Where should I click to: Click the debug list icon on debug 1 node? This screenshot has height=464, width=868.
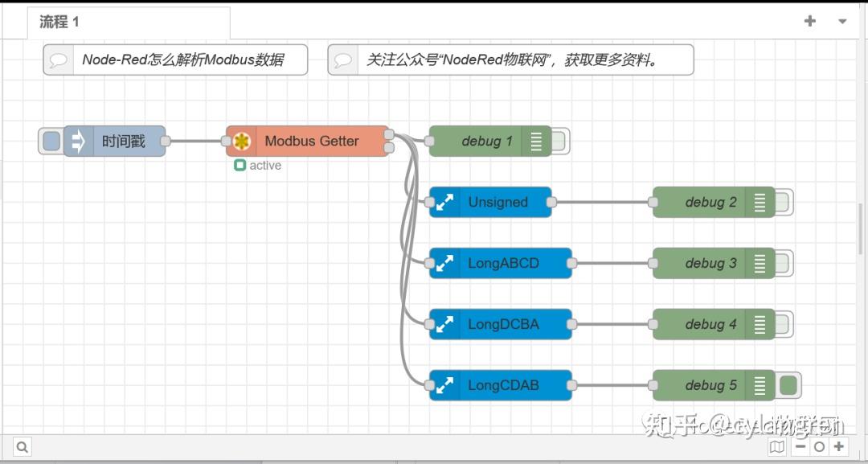pos(535,141)
